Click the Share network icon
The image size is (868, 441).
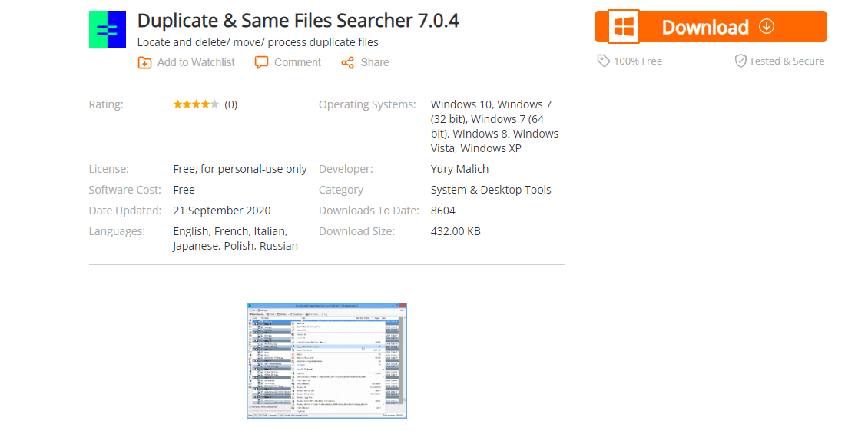coord(348,62)
